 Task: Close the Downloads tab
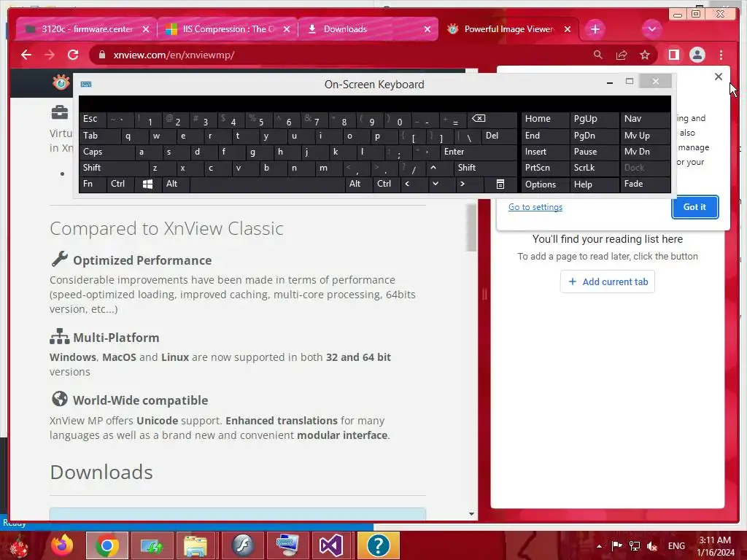point(427,29)
